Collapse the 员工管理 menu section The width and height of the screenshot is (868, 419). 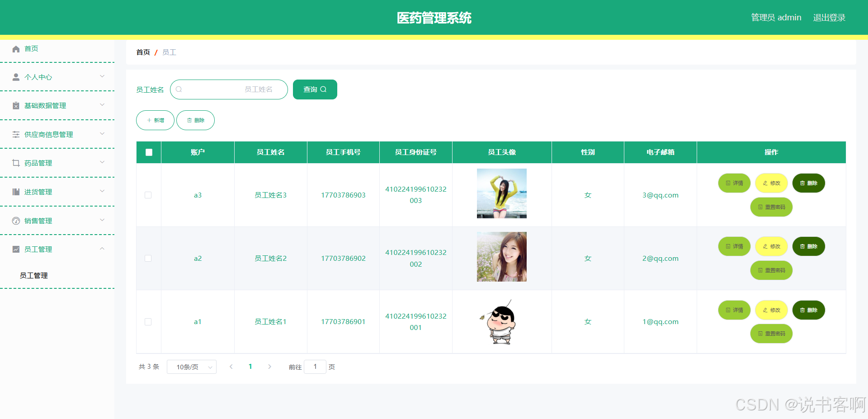[x=102, y=249]
